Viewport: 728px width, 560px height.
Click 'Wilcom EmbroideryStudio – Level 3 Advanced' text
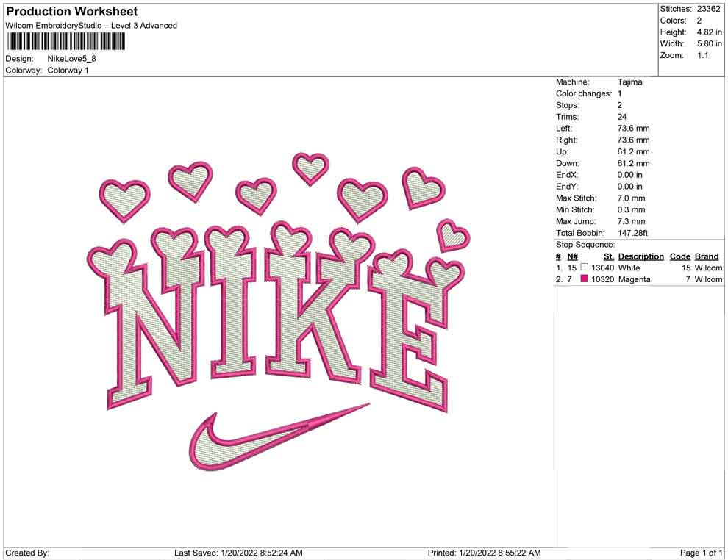91,26
